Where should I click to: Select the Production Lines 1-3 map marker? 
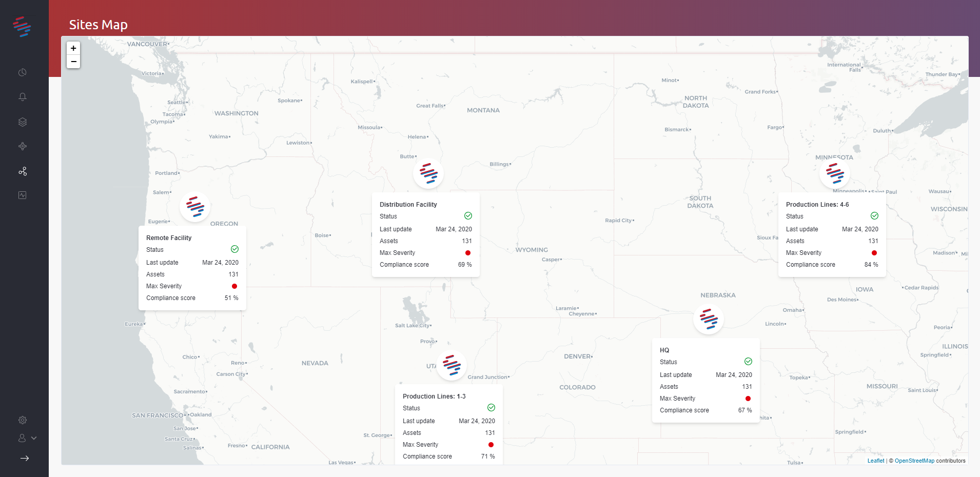pos(452,365)
